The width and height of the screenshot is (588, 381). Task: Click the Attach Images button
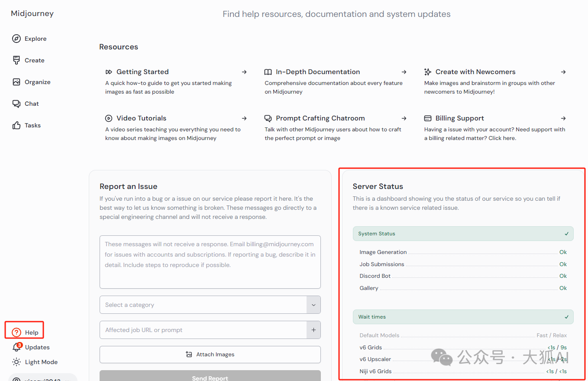pos(210,355)
